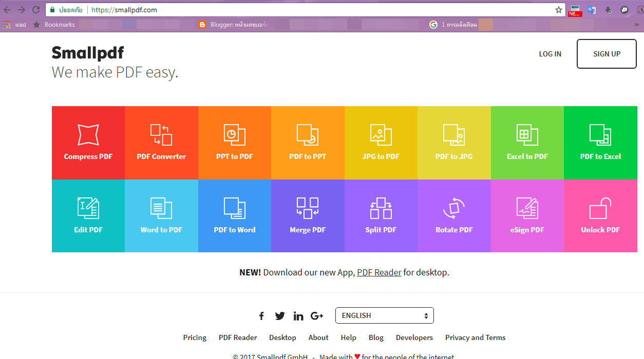Select the Word to PDF tile

click(161, 215)
